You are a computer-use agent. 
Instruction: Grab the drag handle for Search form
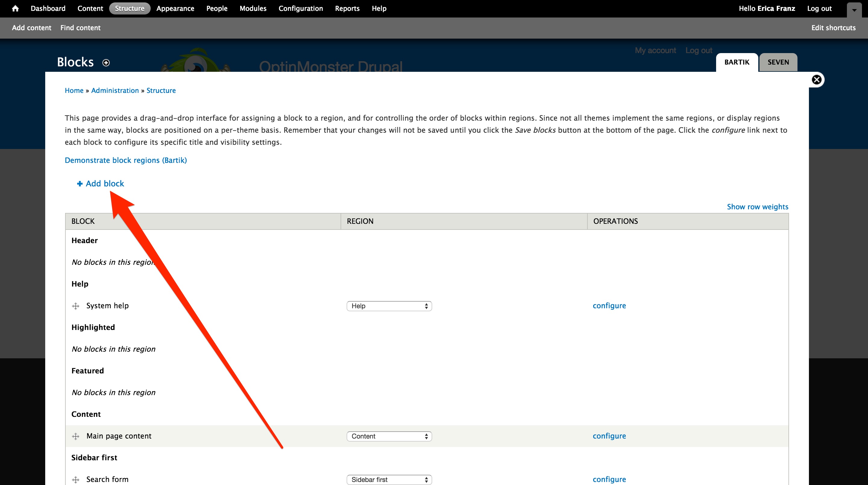(x=76, y=480)
